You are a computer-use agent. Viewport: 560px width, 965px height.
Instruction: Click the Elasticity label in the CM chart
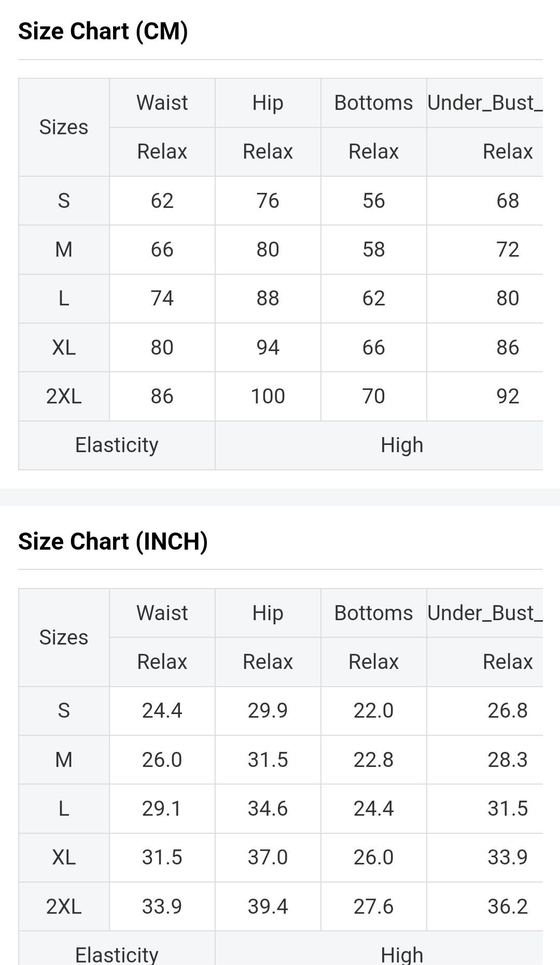pyautogui.click(x=117, y=445)
